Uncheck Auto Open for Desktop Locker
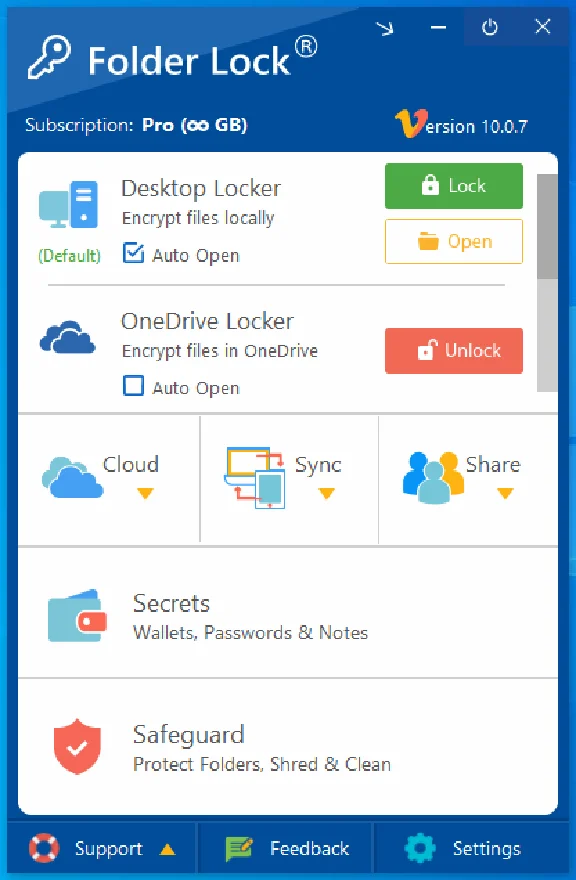 click(x=134, y=253)
